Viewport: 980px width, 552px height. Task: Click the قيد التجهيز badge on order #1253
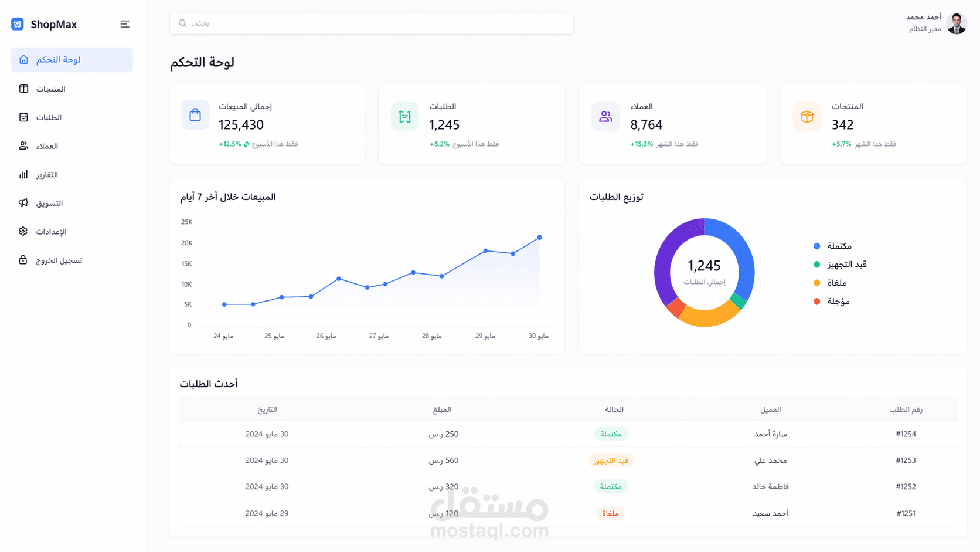tap(611, 460)
